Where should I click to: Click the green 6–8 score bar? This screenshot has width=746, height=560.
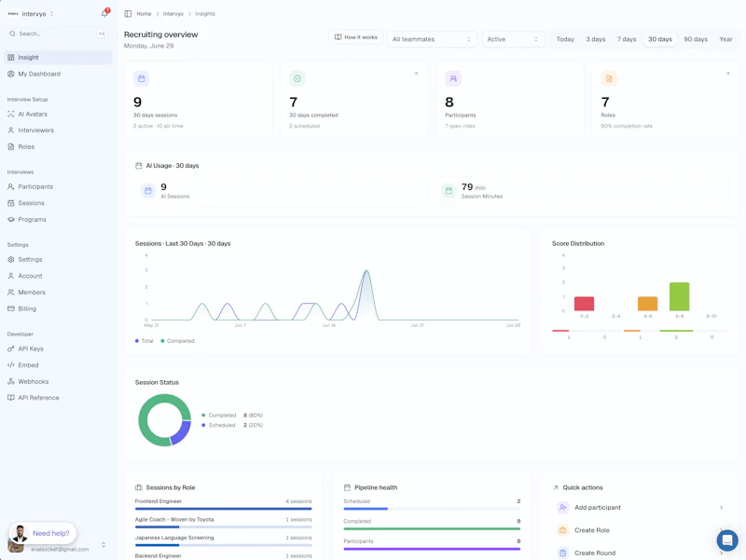680,296
